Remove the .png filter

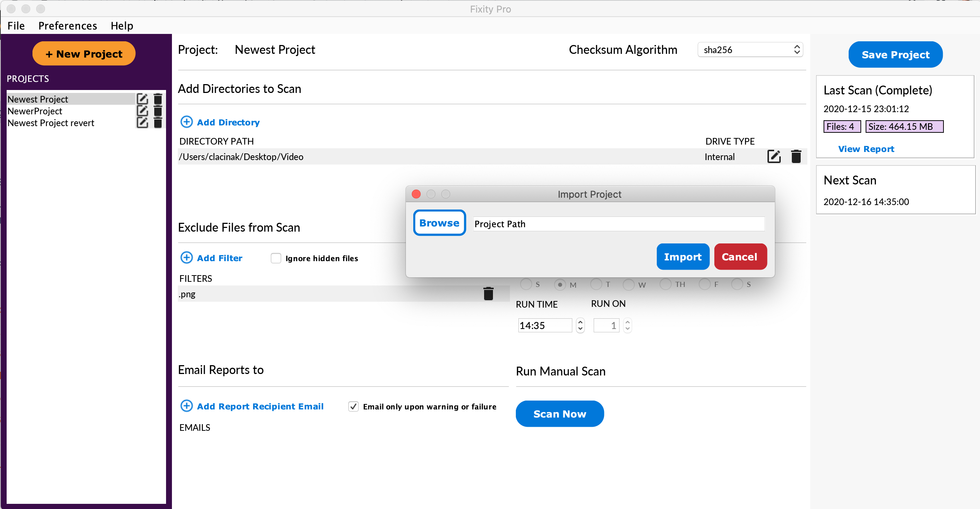click(489, 294)
